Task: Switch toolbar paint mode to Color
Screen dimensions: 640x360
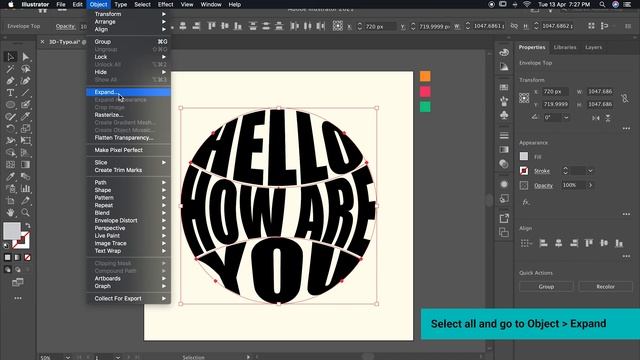Action: pos(7,258)
